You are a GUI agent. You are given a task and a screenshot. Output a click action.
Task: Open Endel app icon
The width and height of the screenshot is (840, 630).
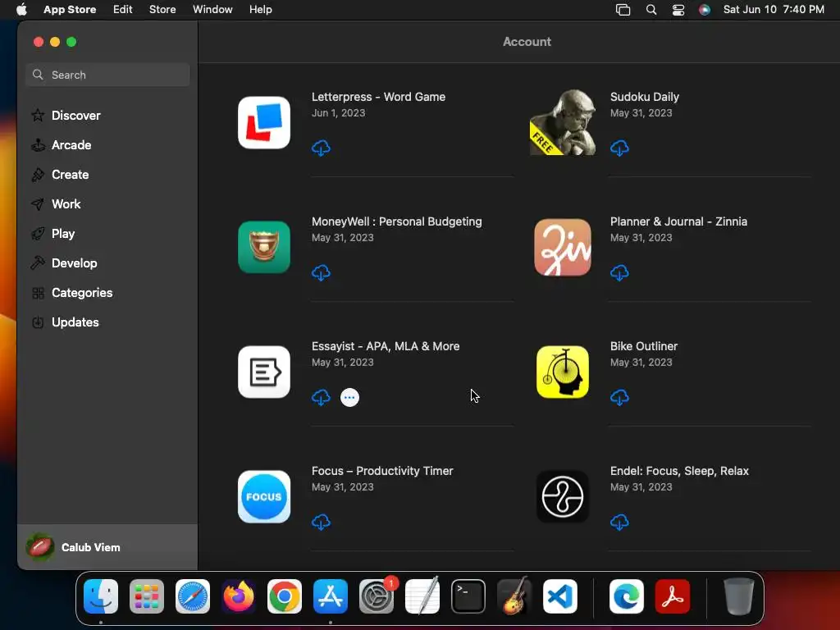(x=563, y=497)
